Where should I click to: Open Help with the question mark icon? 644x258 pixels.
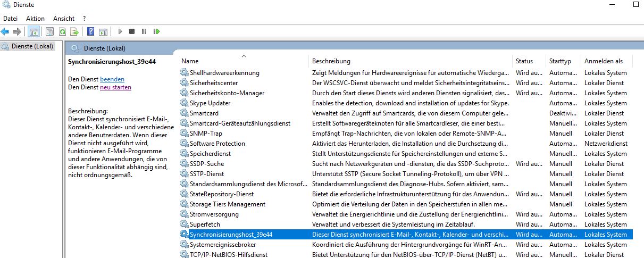pyautogui.click(x=91, y=31)
